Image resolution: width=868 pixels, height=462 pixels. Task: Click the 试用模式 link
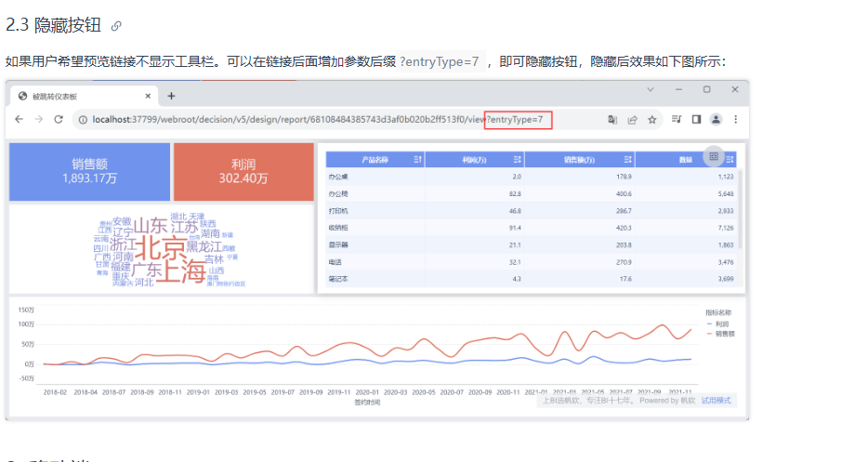[716, 401]
